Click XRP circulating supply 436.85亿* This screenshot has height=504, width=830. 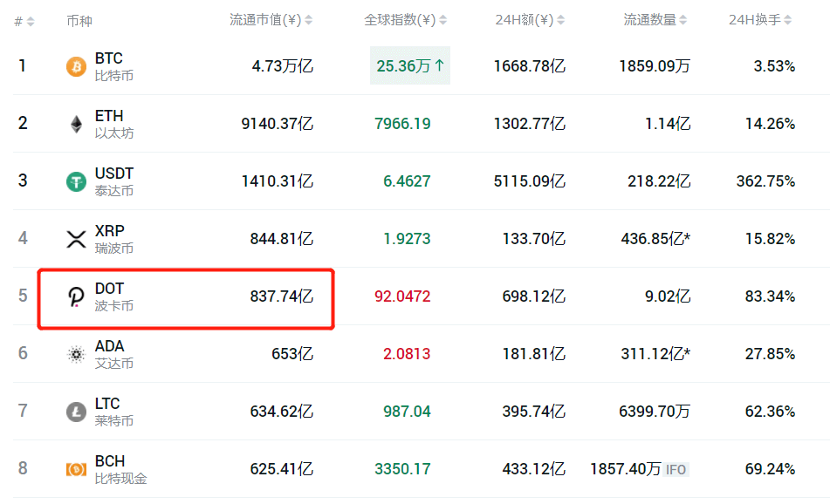point(655,239)
